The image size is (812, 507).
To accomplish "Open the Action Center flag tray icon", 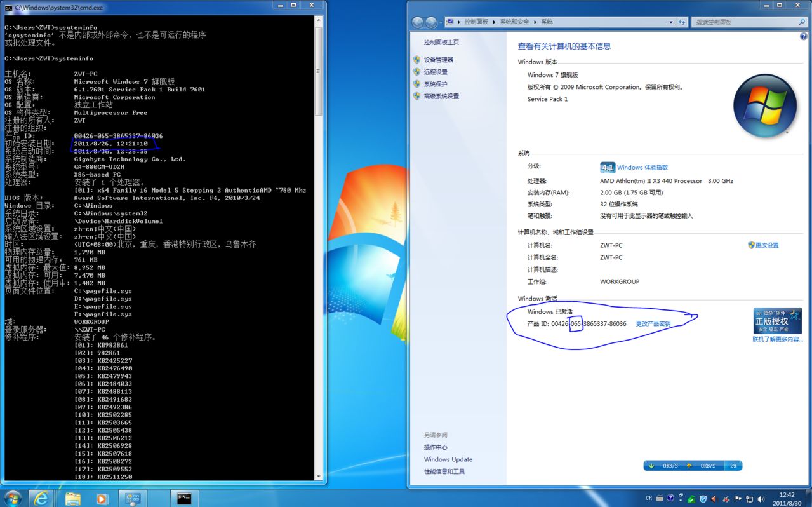I will coord(738,499).
